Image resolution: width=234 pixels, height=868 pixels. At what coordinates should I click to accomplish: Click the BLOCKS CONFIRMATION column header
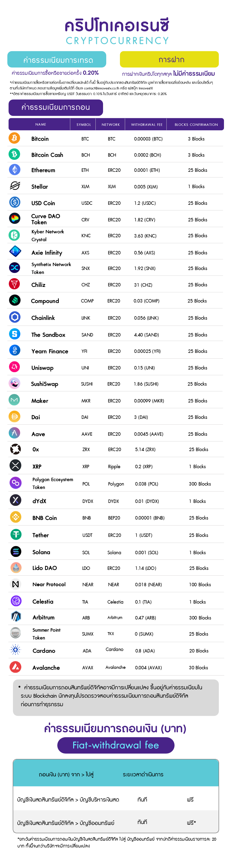[196, 125]
